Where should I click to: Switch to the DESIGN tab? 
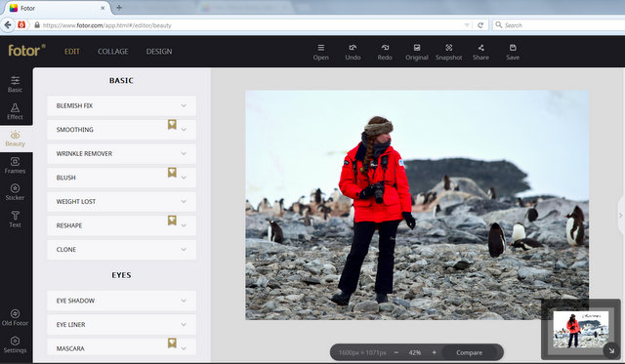pos(159,52)
